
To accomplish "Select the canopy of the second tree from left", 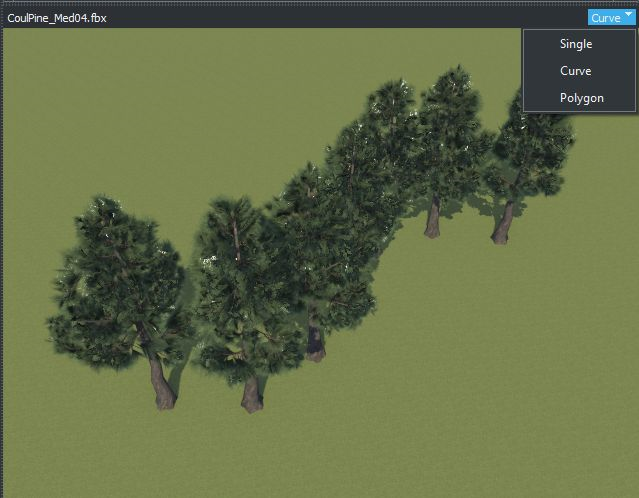I will 240,280.
